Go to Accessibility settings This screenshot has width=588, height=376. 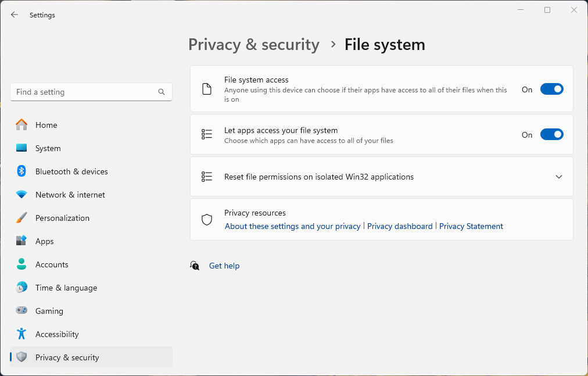click(58, 334)
